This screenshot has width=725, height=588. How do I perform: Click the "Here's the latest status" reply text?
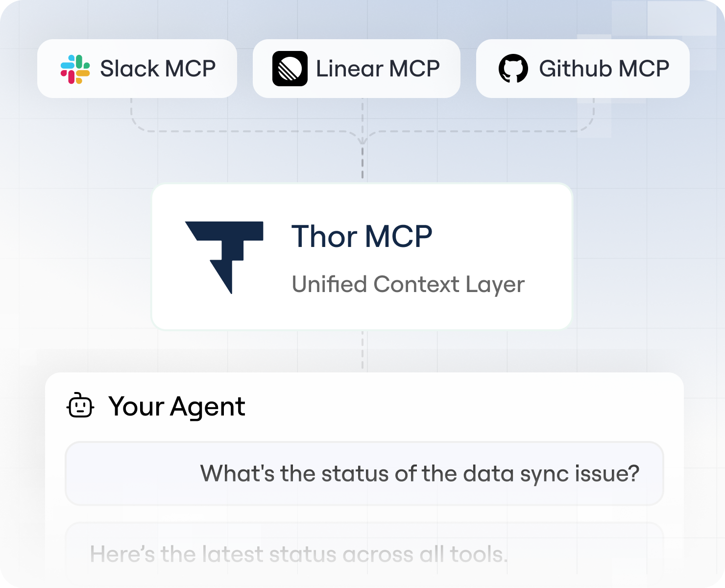(x=299, y=554)
